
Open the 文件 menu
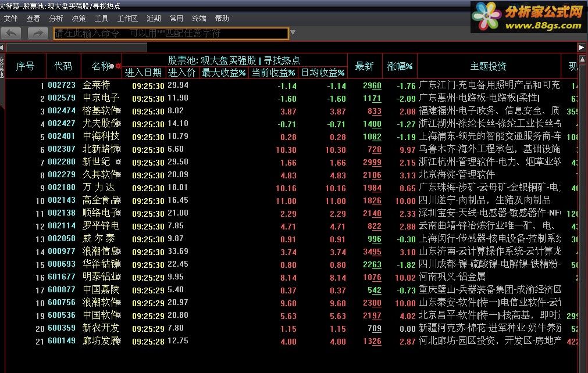pyautogui.click(x=10, y=19)
